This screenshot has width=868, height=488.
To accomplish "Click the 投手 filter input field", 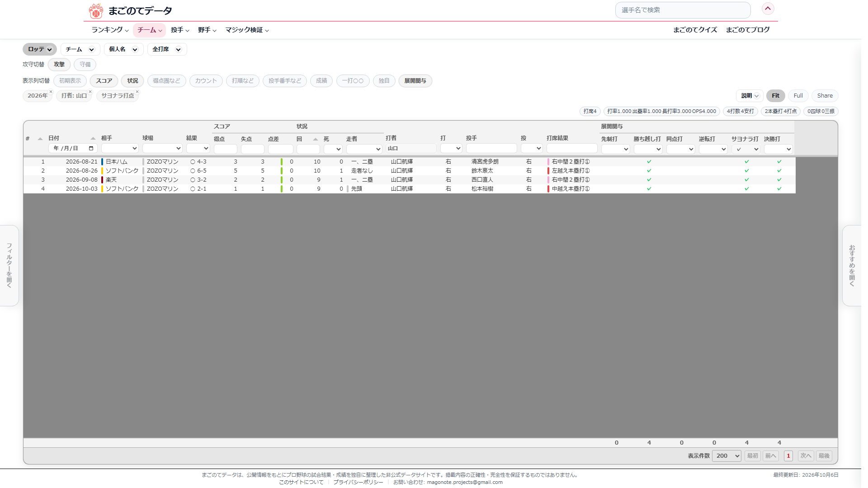I will point(491,148).
